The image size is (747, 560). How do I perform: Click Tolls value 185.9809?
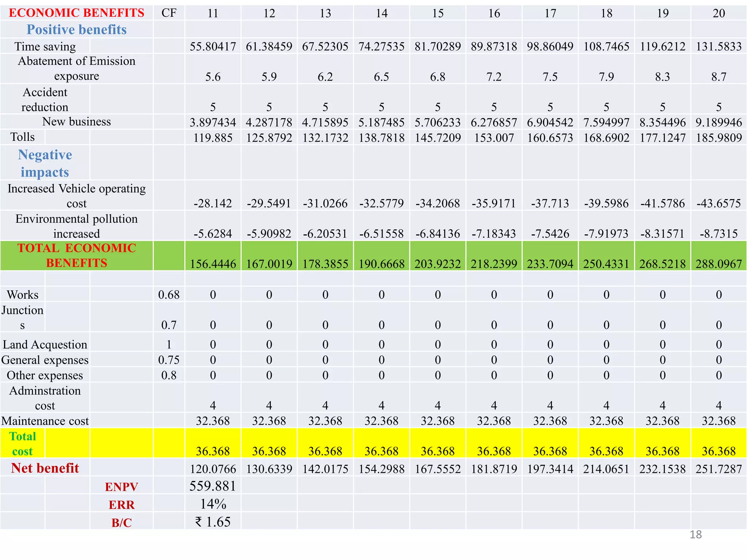719,138
